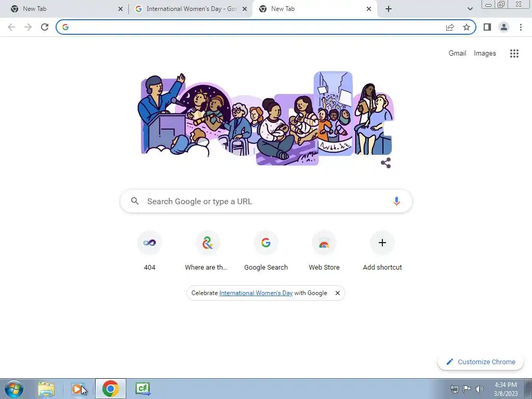Focus the 'Search Google or type a URL' box
The height and width of the screenshot is (399, 532).
[266, 201]
